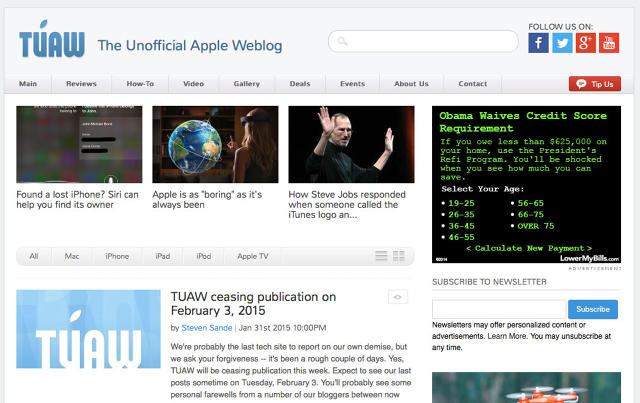Open author Steven Sande link
Image resolution: width=640 pixels, height=403 pixels.
207,327
